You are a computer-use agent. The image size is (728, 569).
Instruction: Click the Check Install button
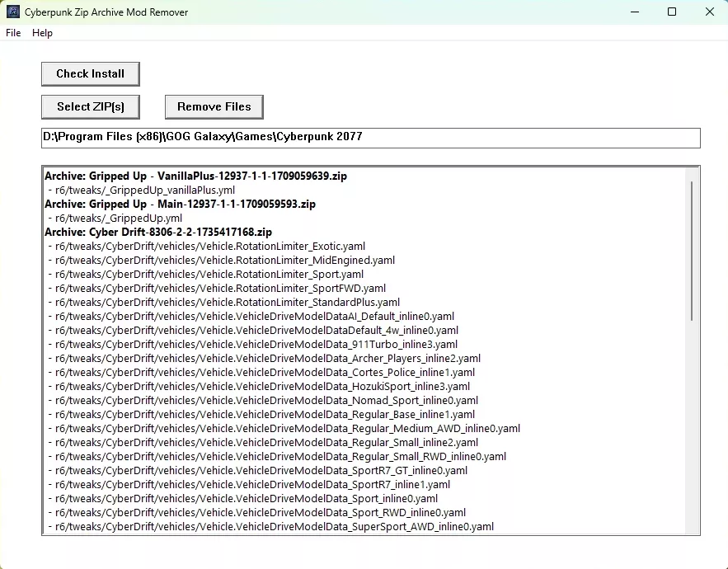(x=91, y=74)
